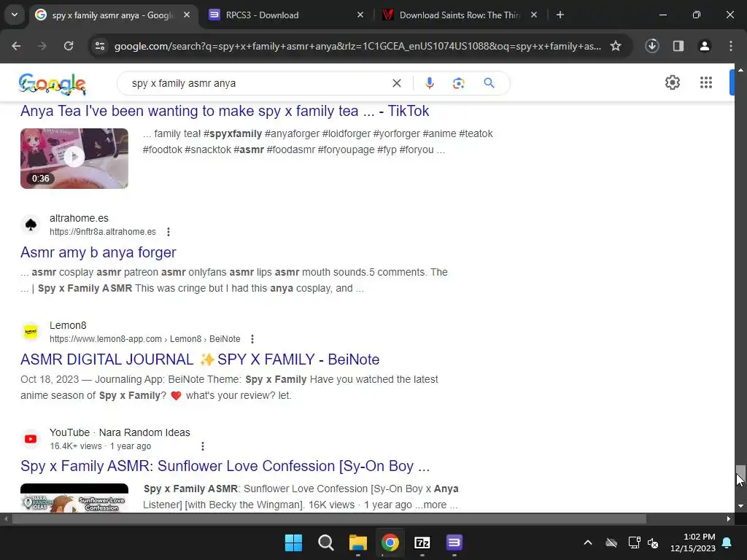Click the 9nftr8a.altrahome.es URL text

(x=103, y=232)
